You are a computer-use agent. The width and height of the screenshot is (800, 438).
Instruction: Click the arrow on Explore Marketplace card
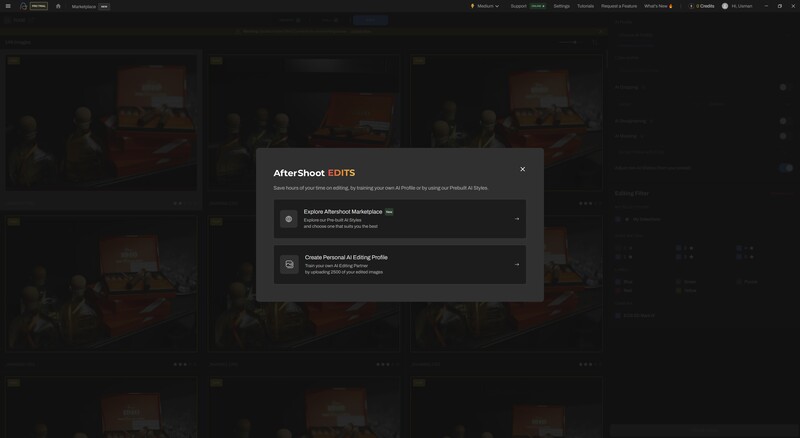(517, 219)
